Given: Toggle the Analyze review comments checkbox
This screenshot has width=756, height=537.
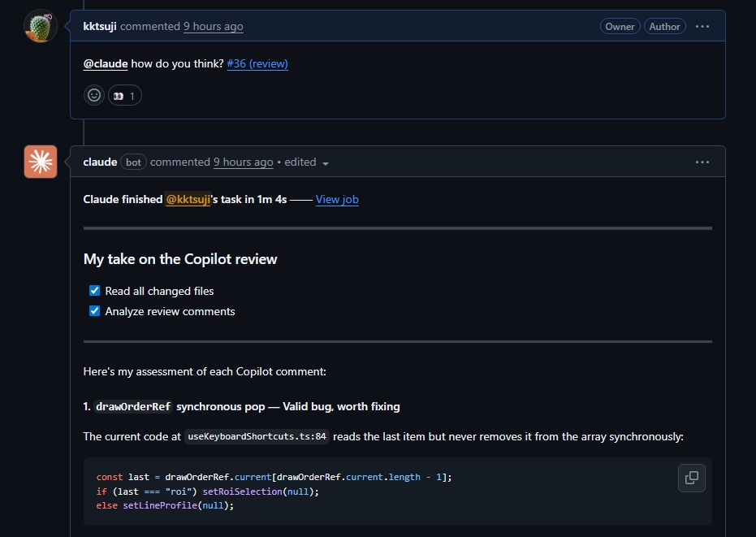Looking at the screenshot, I should tap(94, 311).
